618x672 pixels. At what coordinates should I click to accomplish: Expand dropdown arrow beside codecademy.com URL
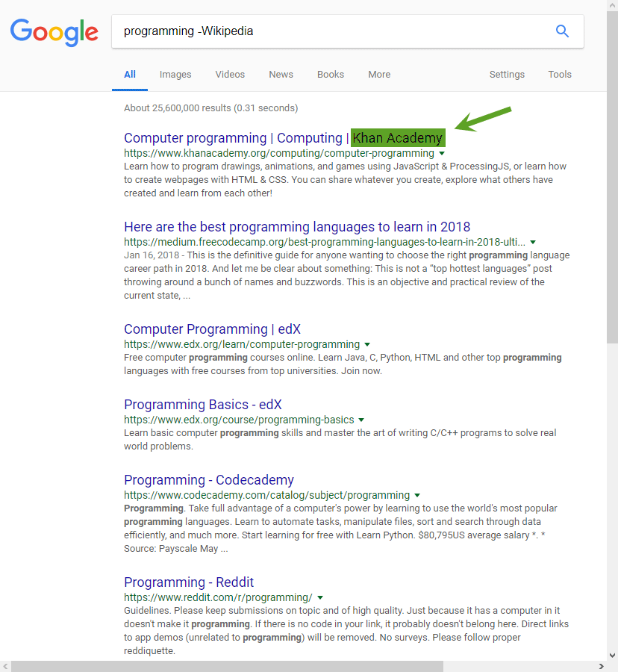[x=417, y=496]
